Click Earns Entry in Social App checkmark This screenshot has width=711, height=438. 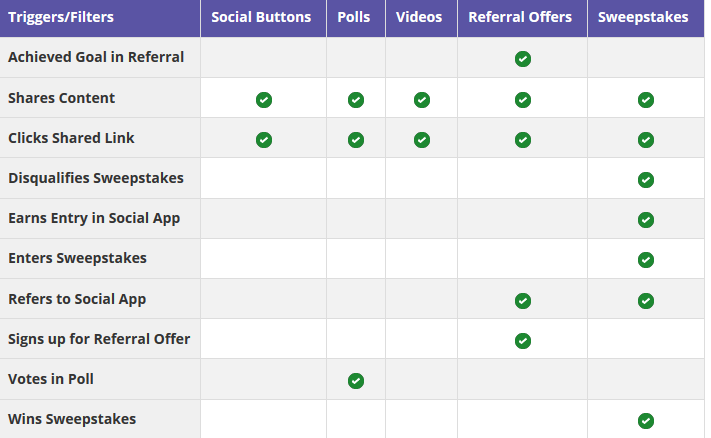645,220
